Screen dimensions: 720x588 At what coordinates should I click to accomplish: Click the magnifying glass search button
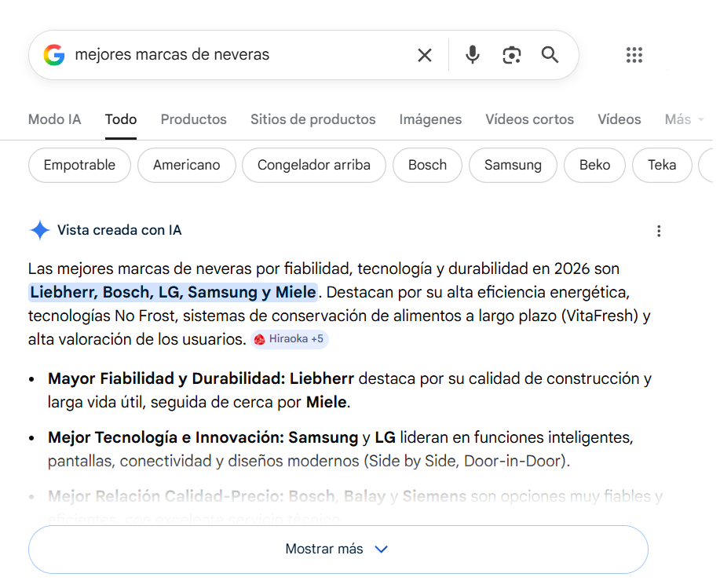coord(550,55)
